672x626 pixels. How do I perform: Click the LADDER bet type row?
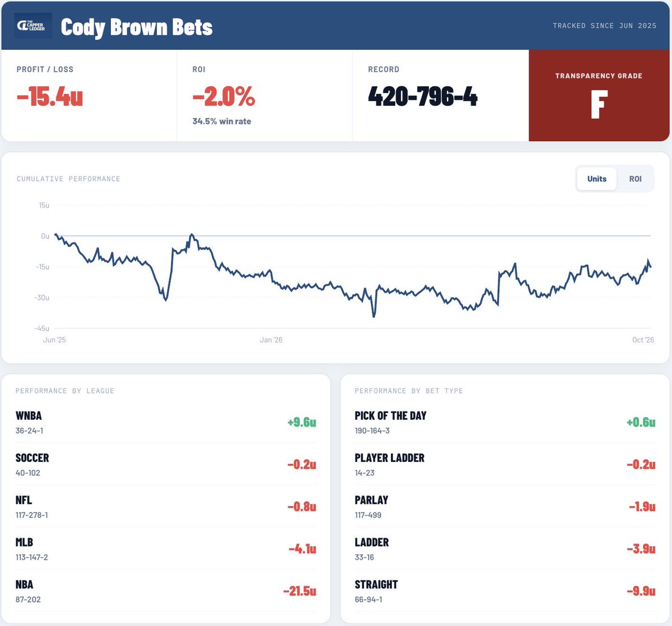click(505, 549)
